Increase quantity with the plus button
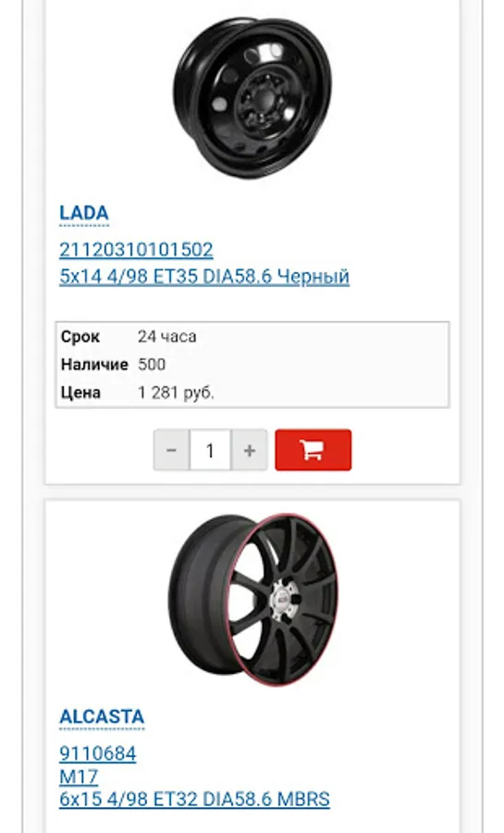 tap(249, 451)
